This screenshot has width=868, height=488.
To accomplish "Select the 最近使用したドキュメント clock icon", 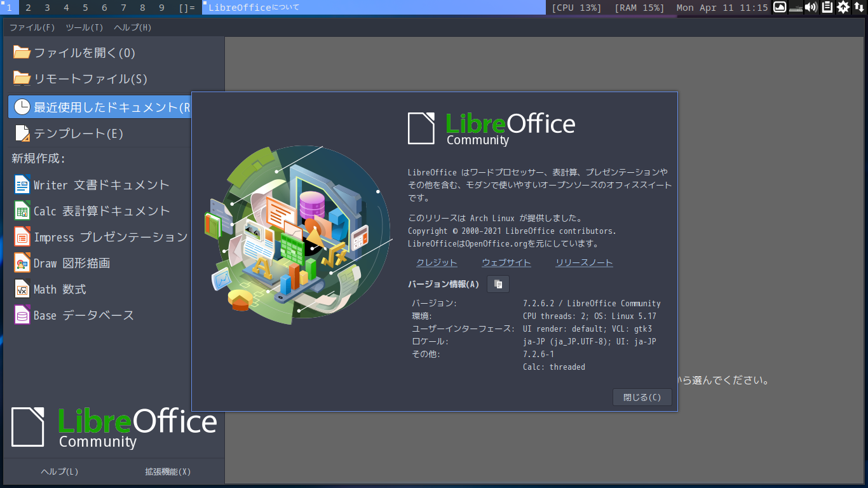I will pyautogui.click(x=22, y=107).
